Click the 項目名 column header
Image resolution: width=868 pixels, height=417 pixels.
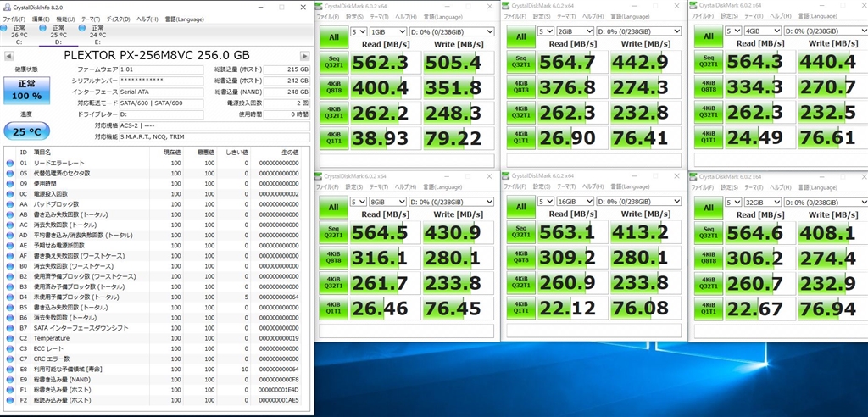click(x=43, y=153)
